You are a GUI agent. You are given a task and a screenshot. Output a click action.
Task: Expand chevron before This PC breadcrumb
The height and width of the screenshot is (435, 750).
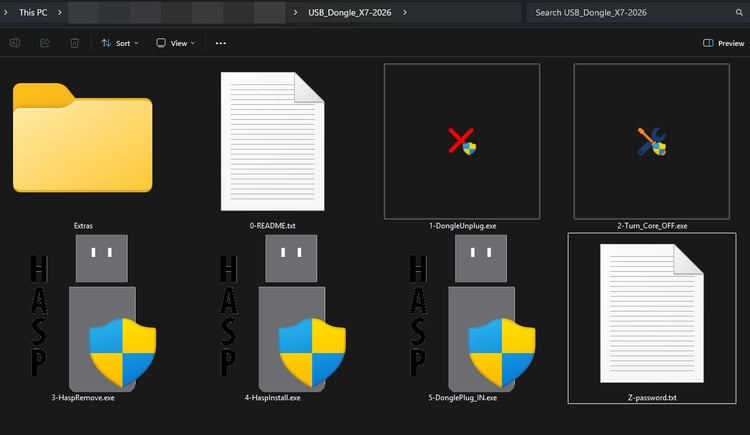[5, 12]
